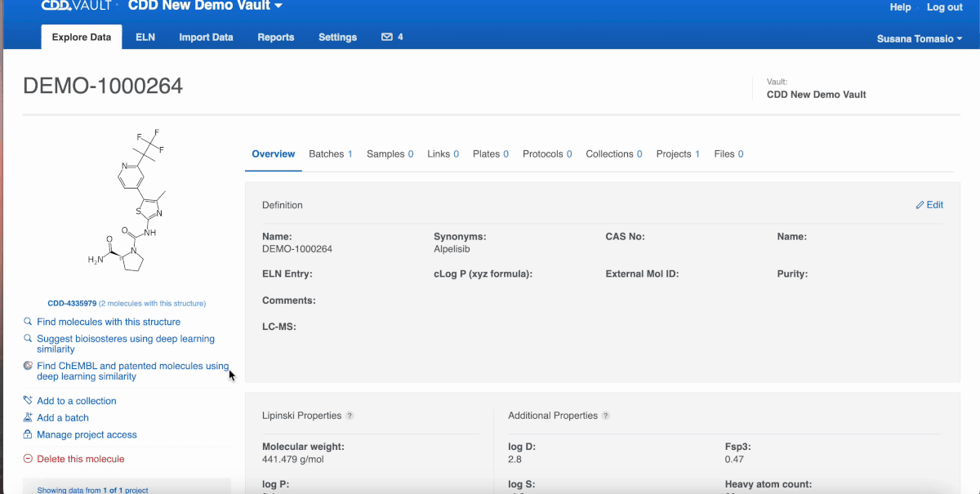Click the Fsp3 value 0.47

tap(734, 459)
